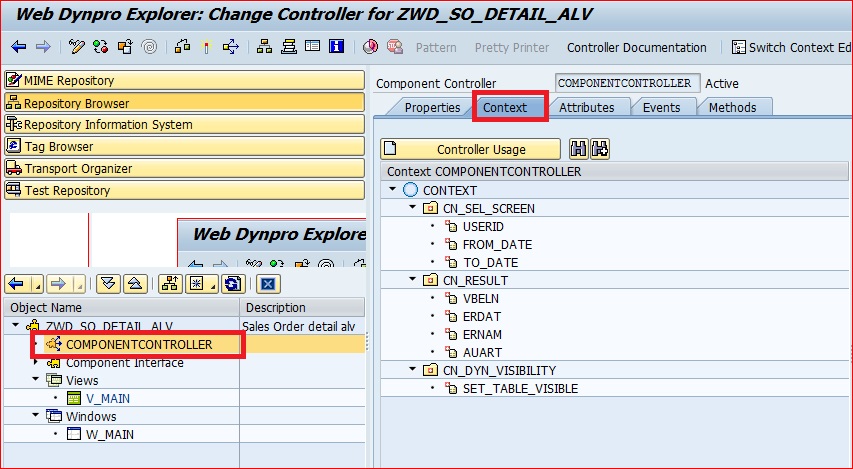The image size is (853, 469).
Task: Switch to the Methods tab
Action: [732, 107]
